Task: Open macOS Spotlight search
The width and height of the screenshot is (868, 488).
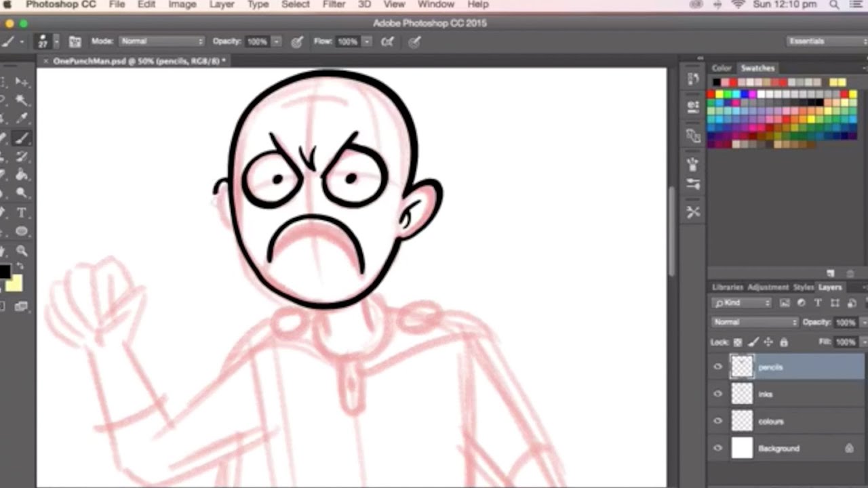Action: (834, 5)
